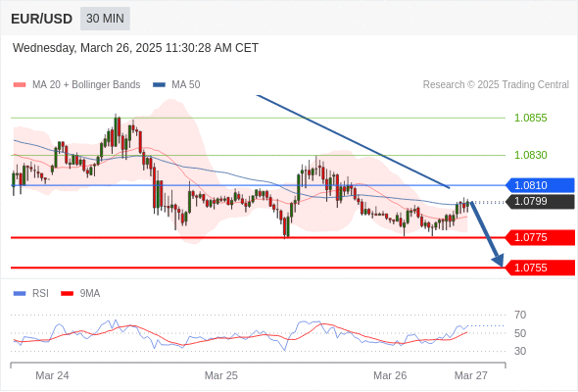Click the 1.0775 support price tag
This screenshot has width=578, height=392.
tap(540, 237)
